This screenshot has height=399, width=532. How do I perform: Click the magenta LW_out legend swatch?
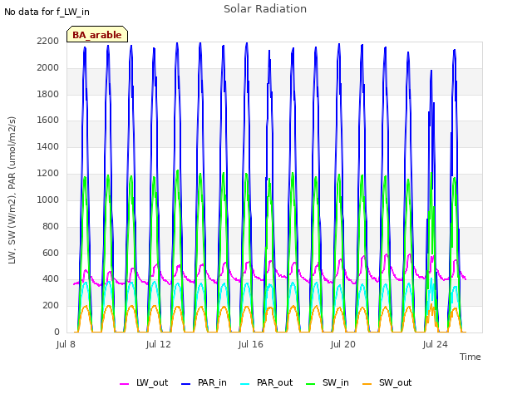pyautogui.click(x=124, y=384)
